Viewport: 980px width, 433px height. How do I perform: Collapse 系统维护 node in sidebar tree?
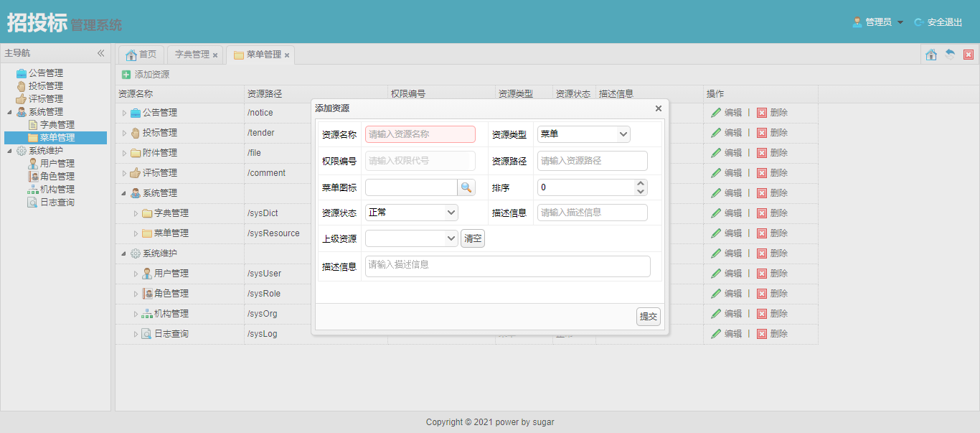click(x=9, y=151)
